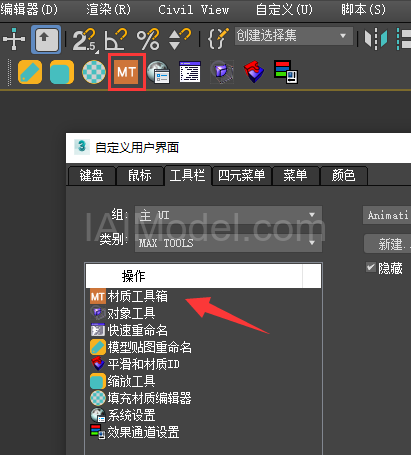Uncheck the 隐藏 checkbox
411x455 pixels.
(x=371, y=267)
